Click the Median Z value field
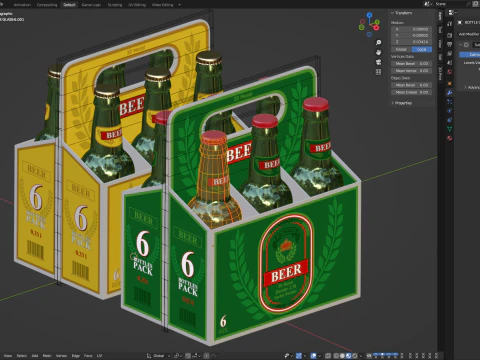Viewport: 480px width, 360px height. 412,42
